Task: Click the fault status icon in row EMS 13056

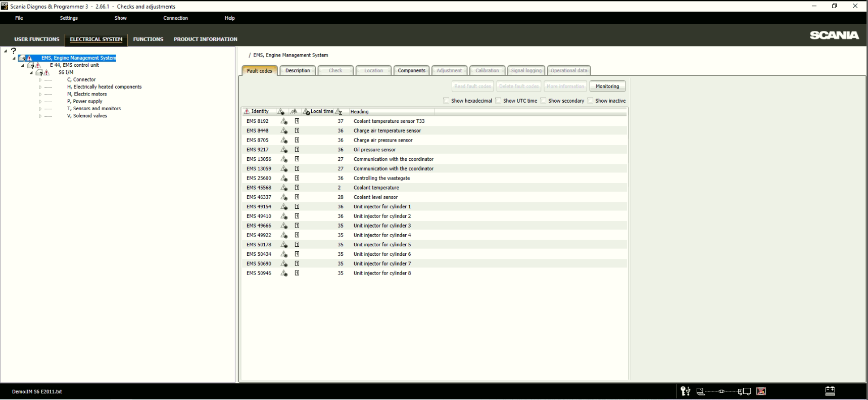Action: coord(284,159)
